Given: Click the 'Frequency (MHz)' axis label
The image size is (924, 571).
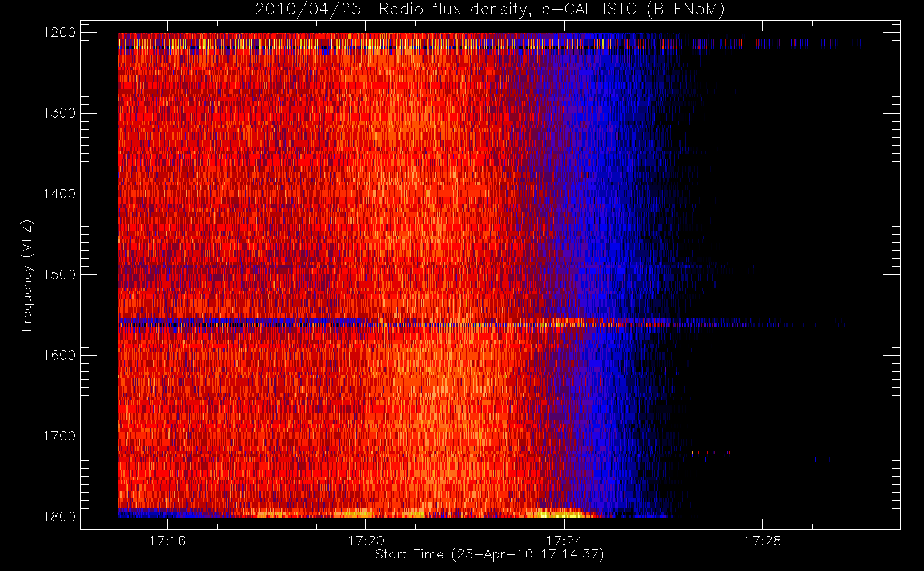Looking at the screenshot, I should pyautogui.click(x=26, y=275).
